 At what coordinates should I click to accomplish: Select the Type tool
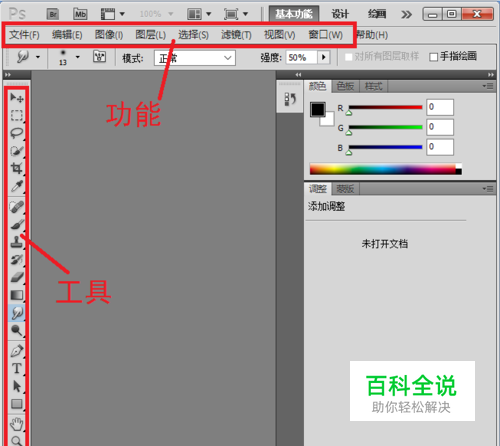[17, 368]
